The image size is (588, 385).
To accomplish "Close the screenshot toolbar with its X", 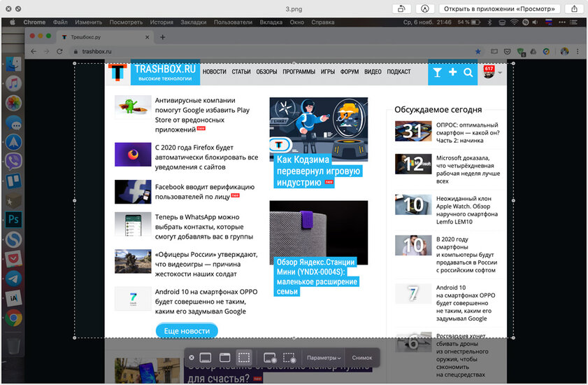I will pos(192,358).
